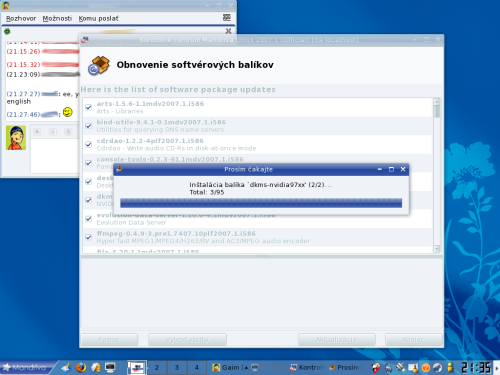The image size is (500, 375).
Task: Maximize the Prosím čakajte dialog
Action: pos(391,169)
